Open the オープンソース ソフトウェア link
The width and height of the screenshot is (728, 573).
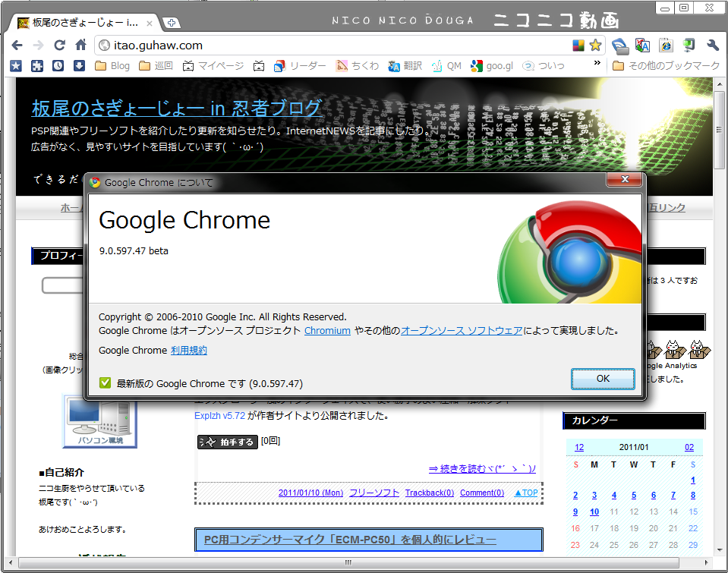click(462, 331)
